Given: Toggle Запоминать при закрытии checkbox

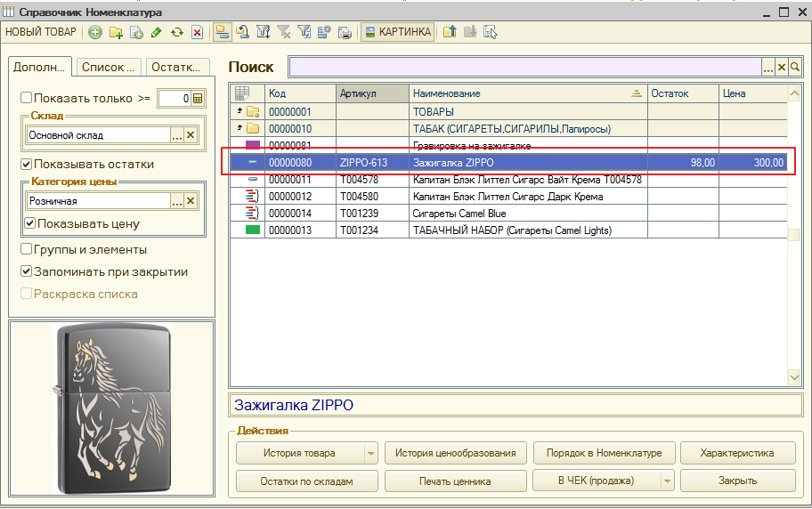Looking at the screenshot, I should 26,271.
